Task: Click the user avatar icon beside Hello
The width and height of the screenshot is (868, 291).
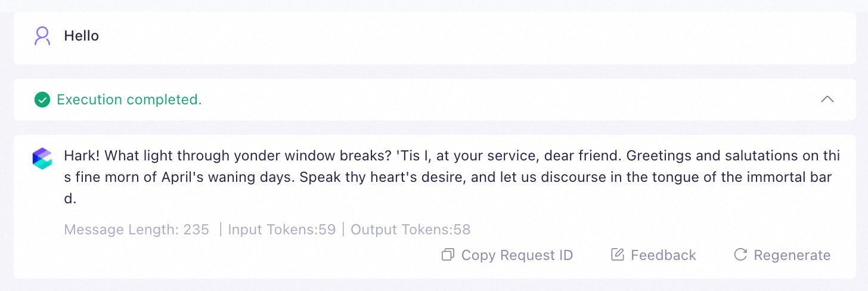Action: [42, 36]
